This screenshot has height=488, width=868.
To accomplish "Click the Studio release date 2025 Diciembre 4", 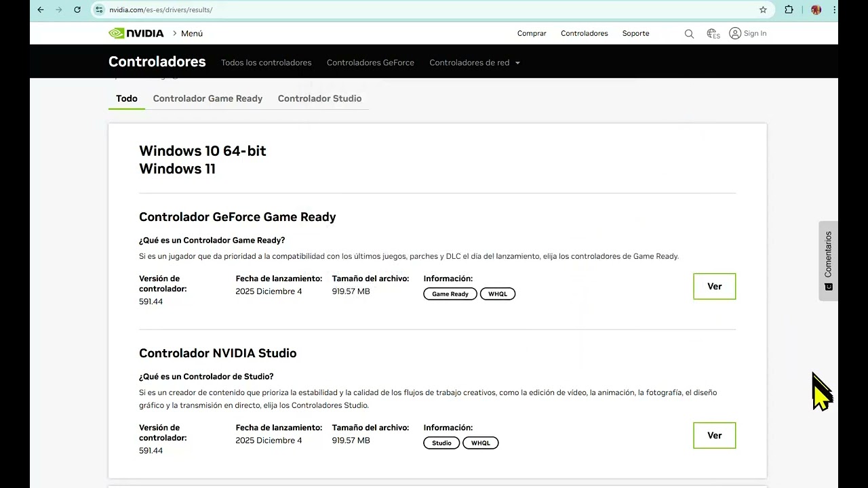I will click(x=269, y=441).
